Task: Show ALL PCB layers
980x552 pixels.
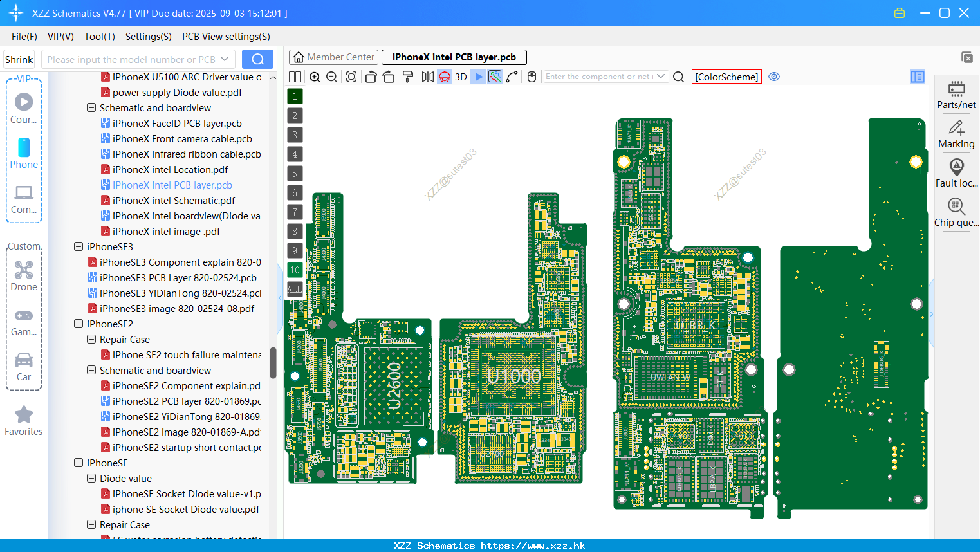Action: tap(295, 289)
